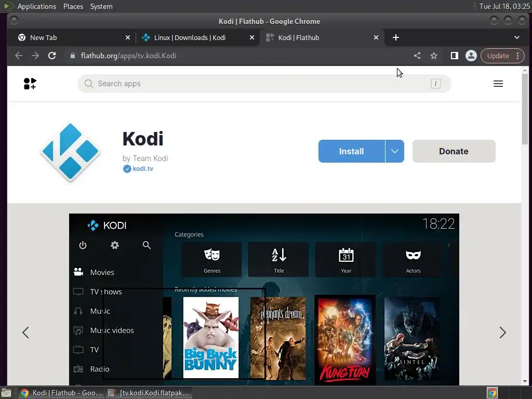Click the Sintel movie poster
The width and height of the screenshot is (532, 399).
click(412, 338)
